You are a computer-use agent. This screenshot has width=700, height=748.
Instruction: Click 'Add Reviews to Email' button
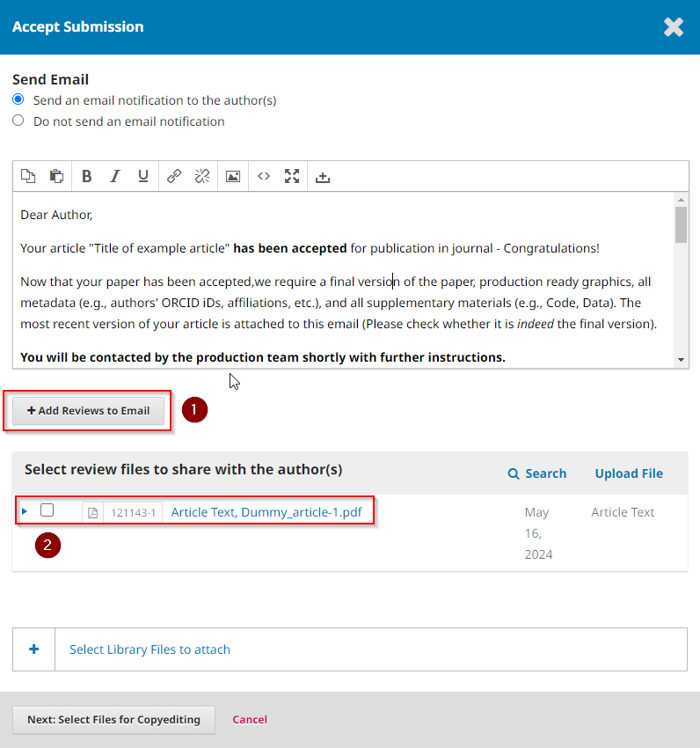click(x=88, y=411)
